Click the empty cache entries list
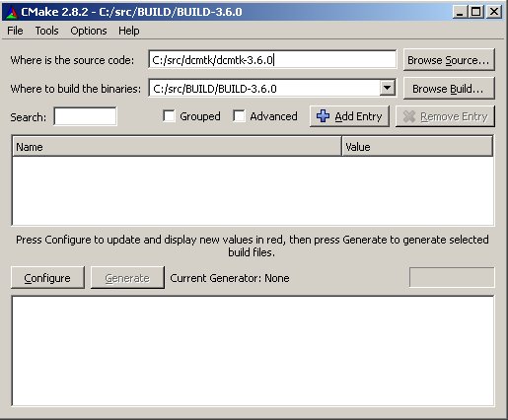 click(x=253, y=190)
